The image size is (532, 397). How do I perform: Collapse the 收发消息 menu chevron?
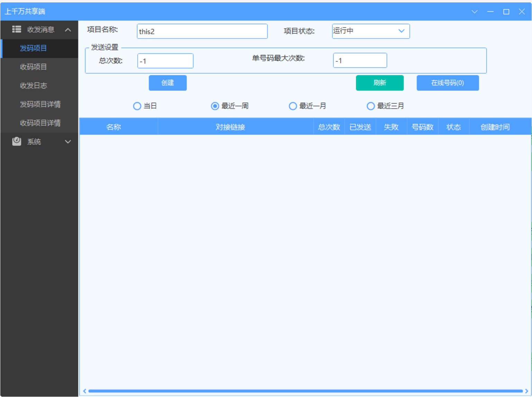68,30
